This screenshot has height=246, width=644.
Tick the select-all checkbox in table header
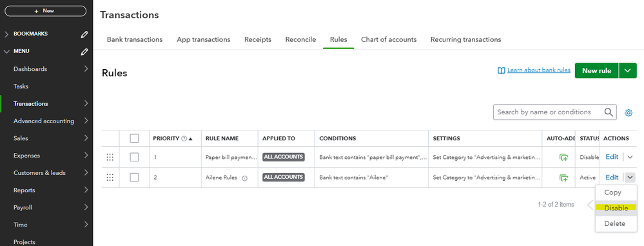click(134, 138)
